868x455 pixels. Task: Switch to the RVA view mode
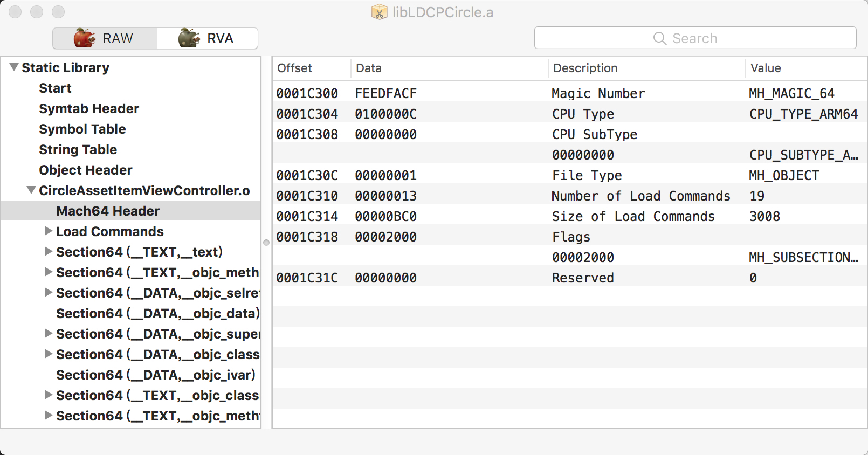207,38
